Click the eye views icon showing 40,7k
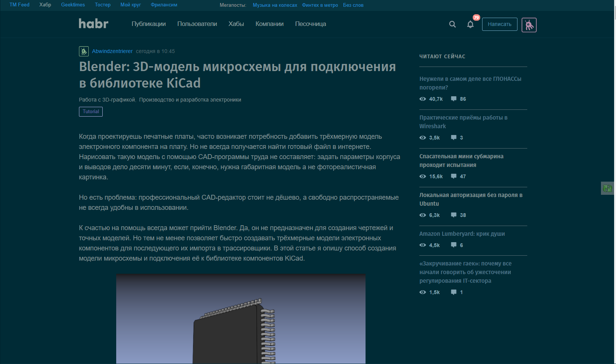The height and width of the screenshot is (364, 616). [423, 99]
